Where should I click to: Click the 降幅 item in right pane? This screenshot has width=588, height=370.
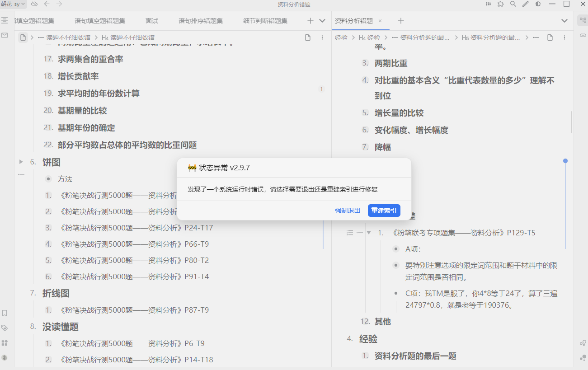pos(383,147)
